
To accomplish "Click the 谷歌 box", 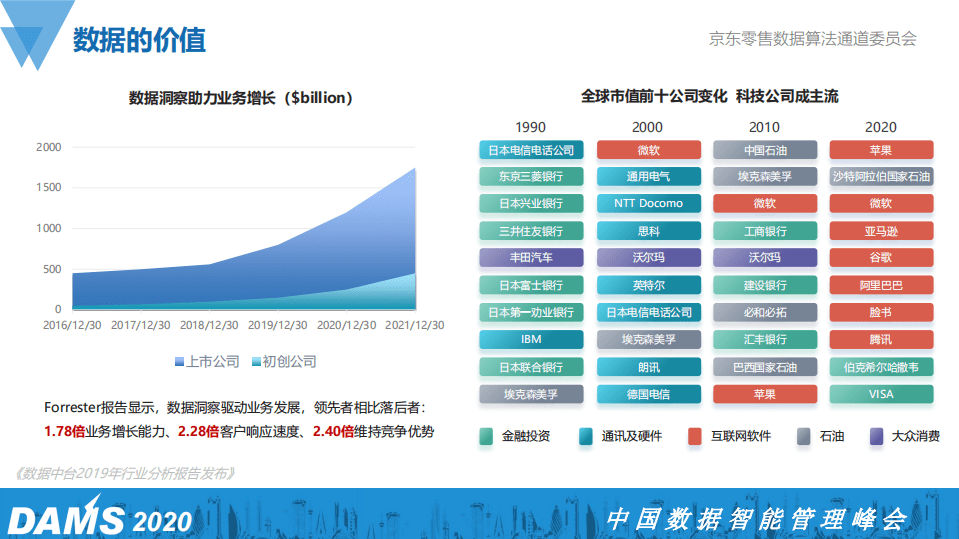I will pyautogui.click(x=881, y=258).
